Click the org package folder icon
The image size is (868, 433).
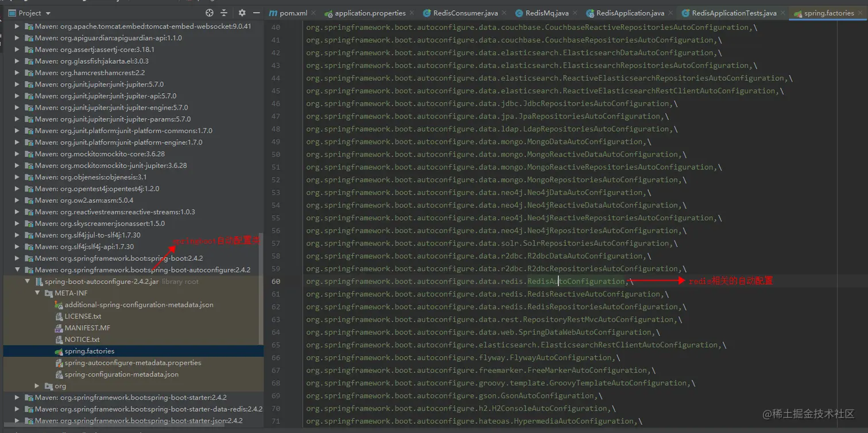point(49,386)
